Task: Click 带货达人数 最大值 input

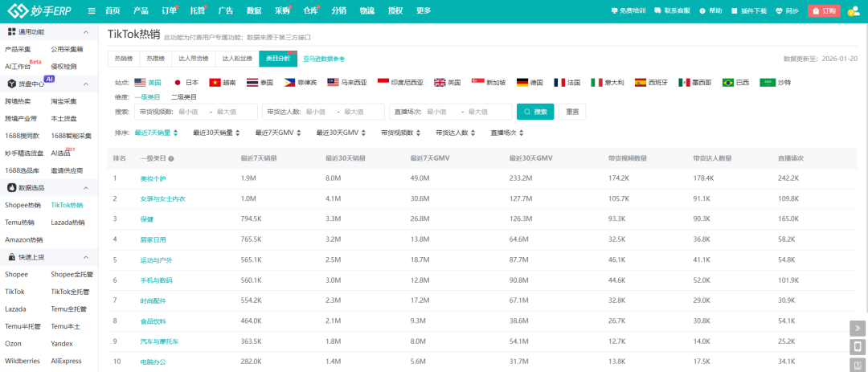Action: [x=361, y=112]
